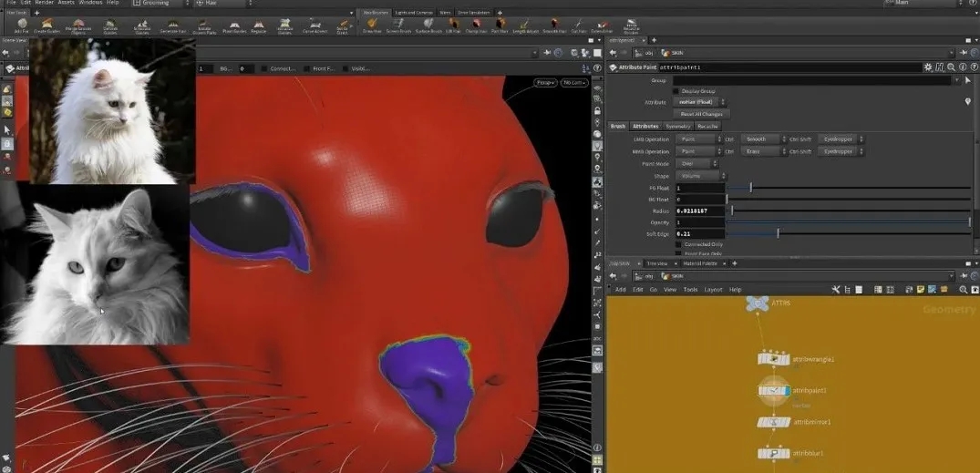Click the Persp viewport camera button

[x=546, y=82]
